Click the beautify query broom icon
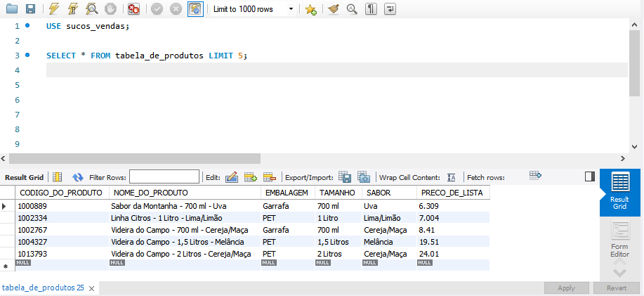This screenshot has height=296, width=644. 333,9
